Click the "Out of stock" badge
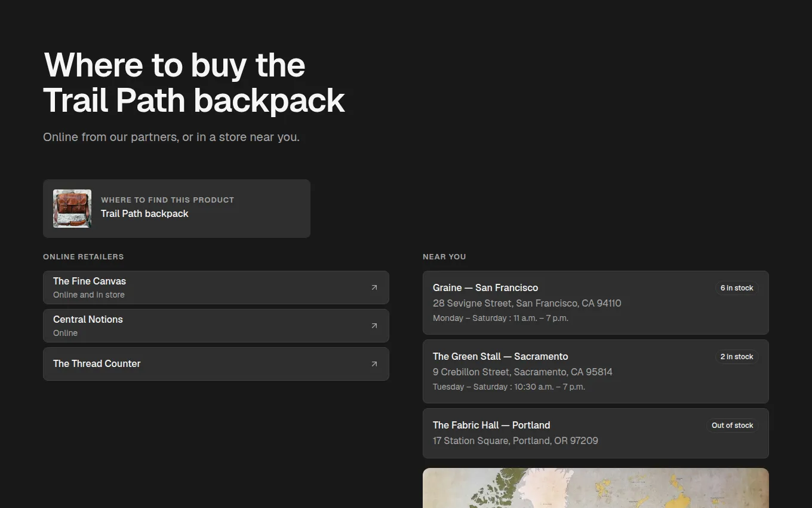The image size is (812, 508). [x=732, y=426]
